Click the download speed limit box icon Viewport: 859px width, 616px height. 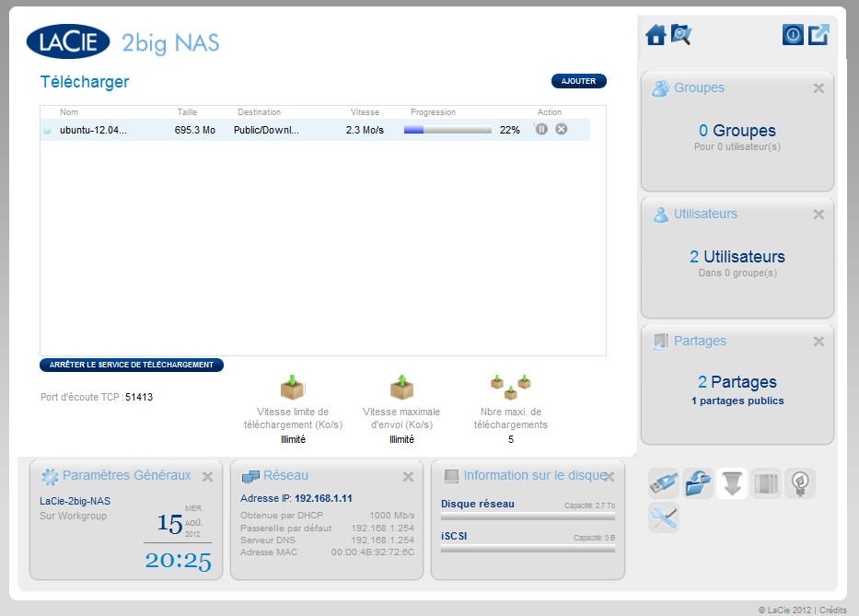(293, 388)
